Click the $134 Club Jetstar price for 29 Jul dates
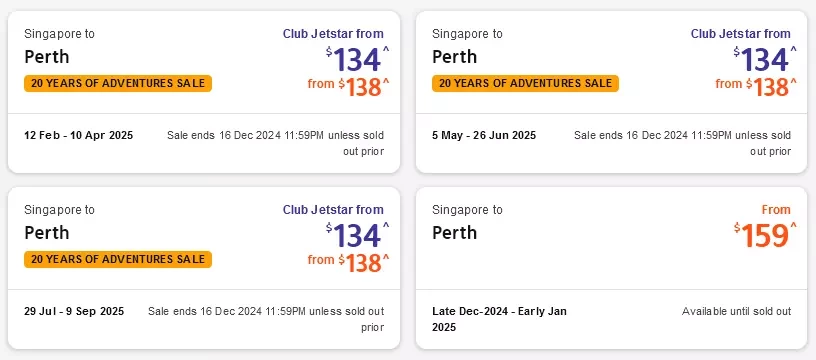Viewport: 816px width, 360px height. 358,235
